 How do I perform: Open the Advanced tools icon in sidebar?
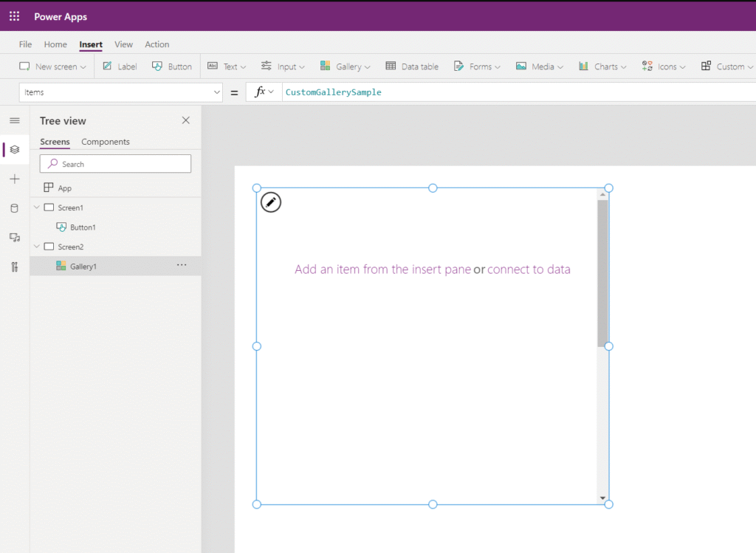click(x=15, y=267)
